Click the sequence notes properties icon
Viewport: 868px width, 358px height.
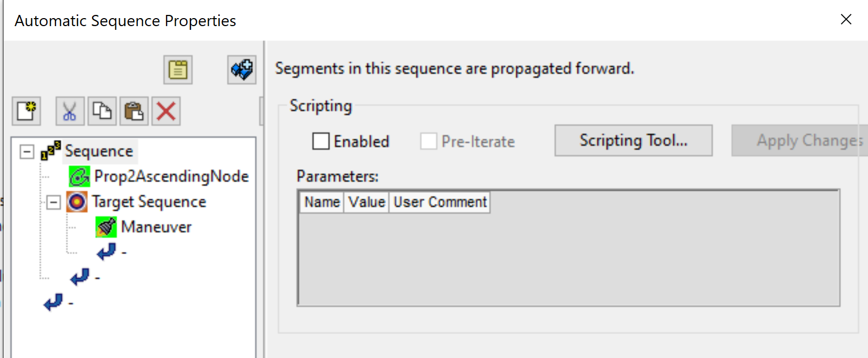(178, 70)
